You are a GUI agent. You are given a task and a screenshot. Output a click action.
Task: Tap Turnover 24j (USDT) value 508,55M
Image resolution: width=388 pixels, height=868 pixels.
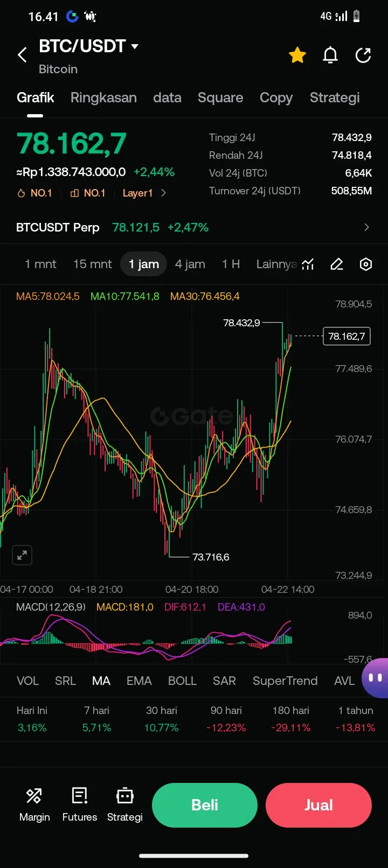coord(351,191)
